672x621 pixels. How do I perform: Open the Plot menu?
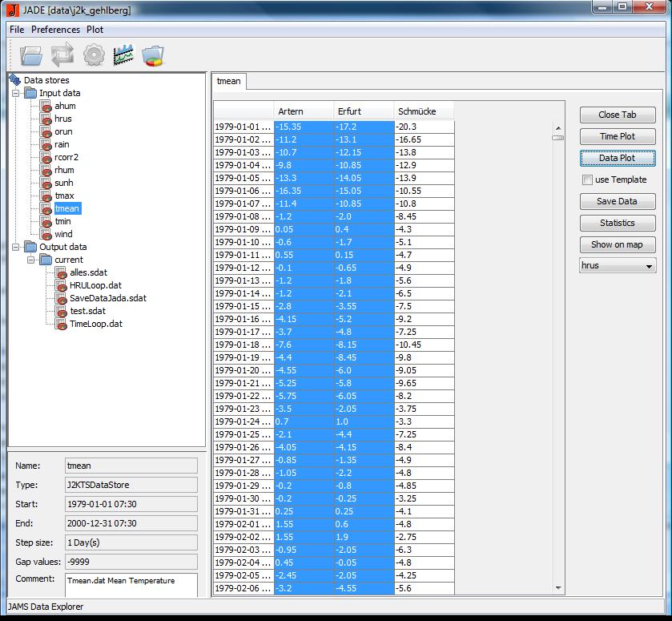coord(95,30)
